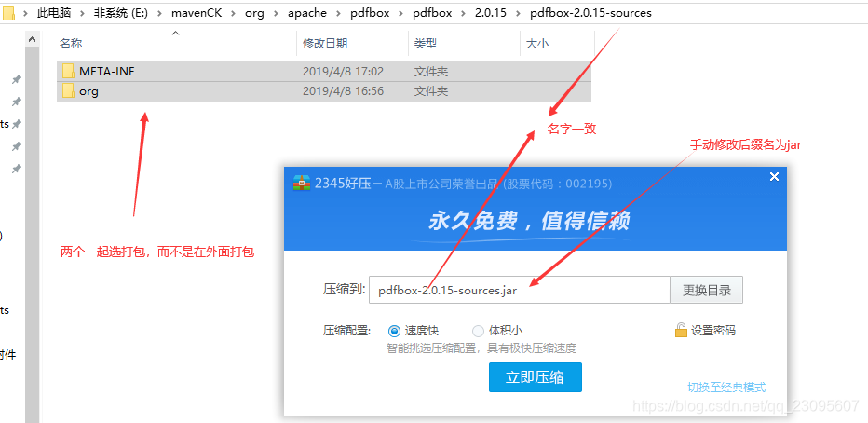Sort by the 类型 column header
868x423 pixels.
[x=425, y=44]
